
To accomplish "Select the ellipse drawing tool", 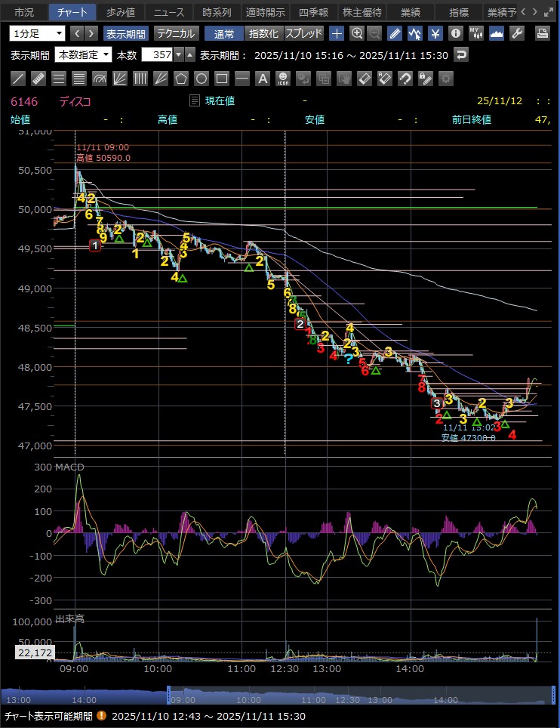I will (202, 79).
